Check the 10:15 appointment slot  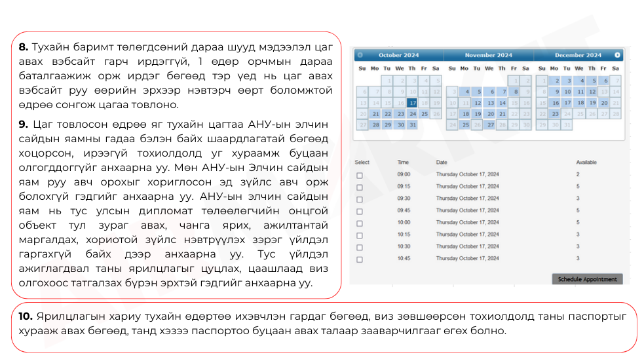click(x=360, y=235)
